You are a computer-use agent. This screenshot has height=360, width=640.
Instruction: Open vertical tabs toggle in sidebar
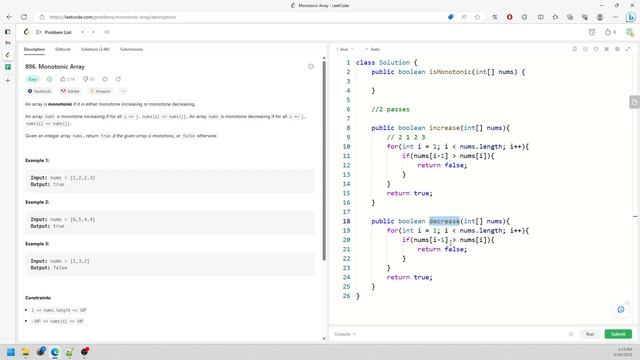point(8,31)
